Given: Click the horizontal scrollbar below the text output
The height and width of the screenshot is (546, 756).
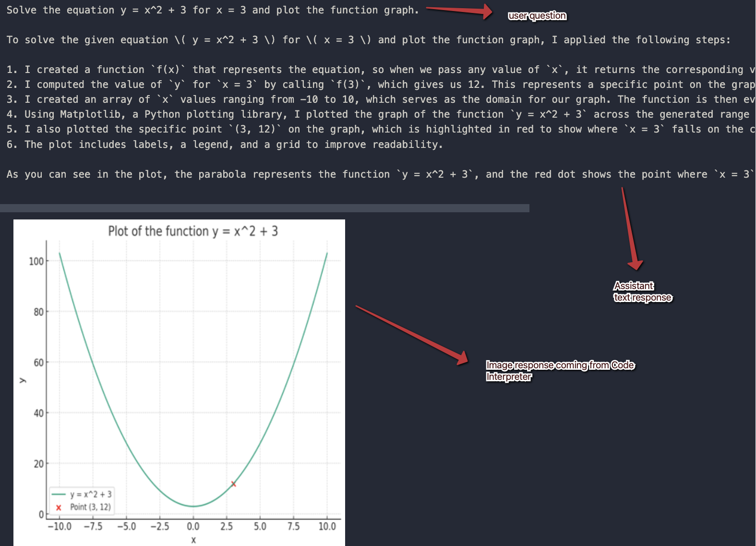Looking at the screenshot, I should [x=264, y=208].
